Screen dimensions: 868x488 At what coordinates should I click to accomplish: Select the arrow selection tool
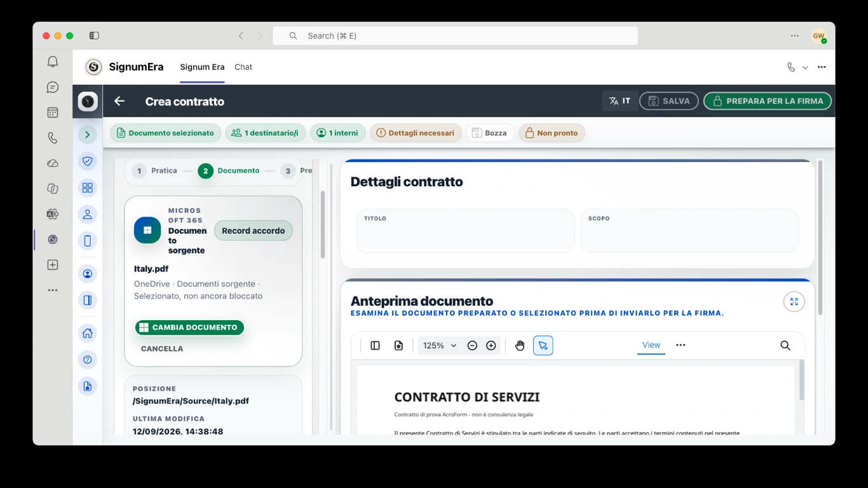point(543,346)
